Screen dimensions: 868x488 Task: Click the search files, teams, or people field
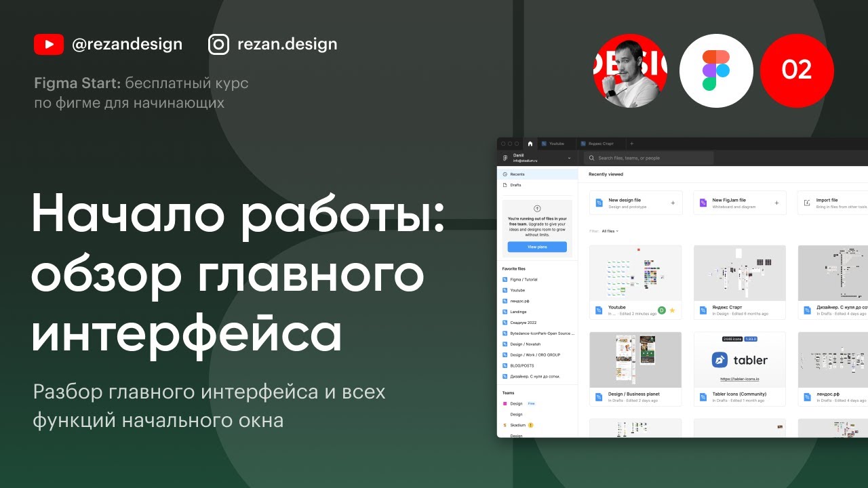click(649, 158)
